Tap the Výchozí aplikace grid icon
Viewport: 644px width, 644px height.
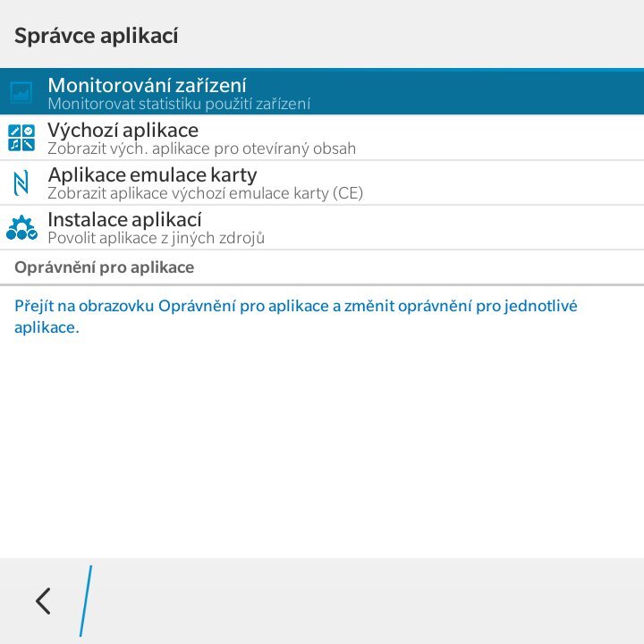click(x=21, y=138)
